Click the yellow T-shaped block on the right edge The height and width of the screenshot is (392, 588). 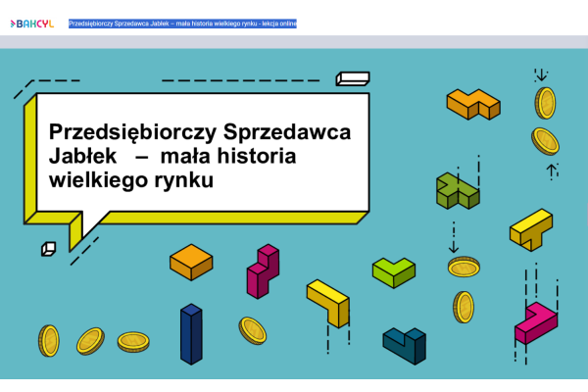(x=531, y=229)
